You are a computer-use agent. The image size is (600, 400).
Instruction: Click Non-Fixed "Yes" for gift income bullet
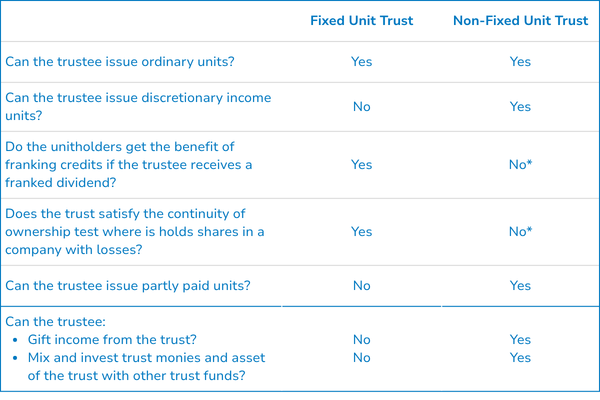(520, 341)
